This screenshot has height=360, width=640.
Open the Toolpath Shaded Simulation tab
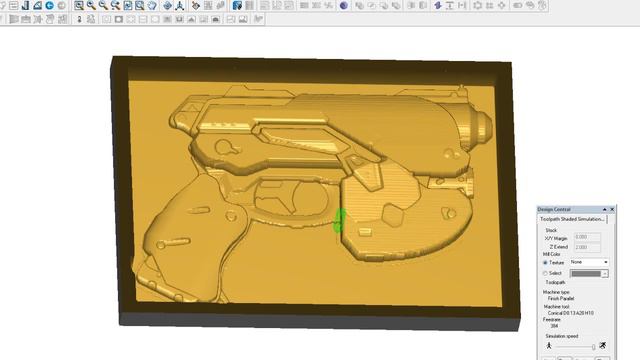(572, 219)
